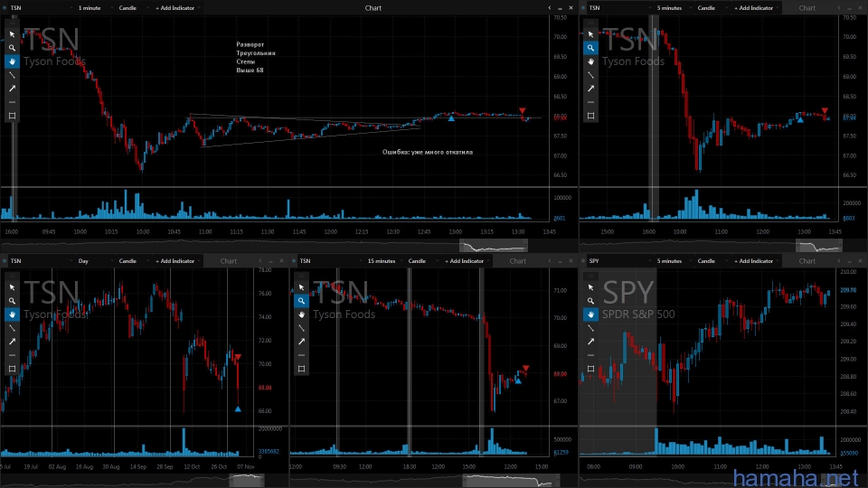The width and height of the screenshot is (868, 488).
Task: Select horizontal line tool in TSN 1 minute chart
Action: pos(12,102)
